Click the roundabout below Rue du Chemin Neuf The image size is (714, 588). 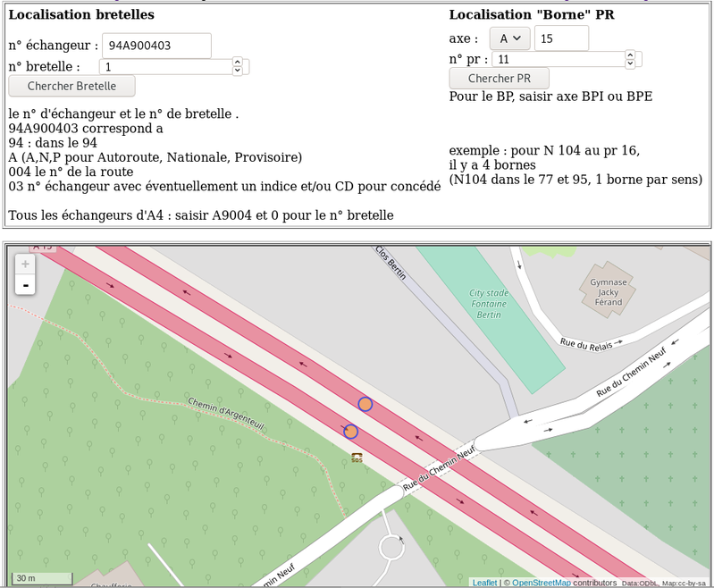[x=391, y=546]
